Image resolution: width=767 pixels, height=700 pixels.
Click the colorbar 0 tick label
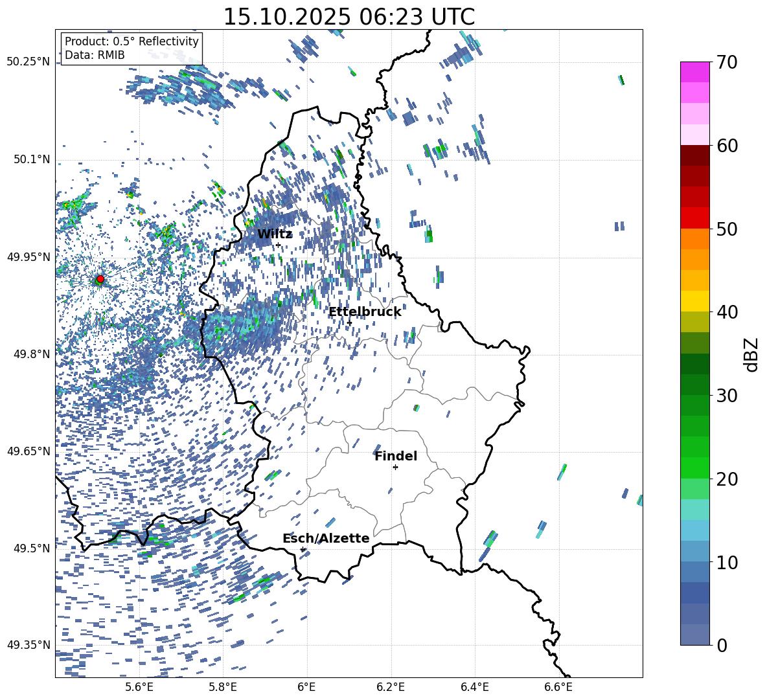click(x=722, y=645)
